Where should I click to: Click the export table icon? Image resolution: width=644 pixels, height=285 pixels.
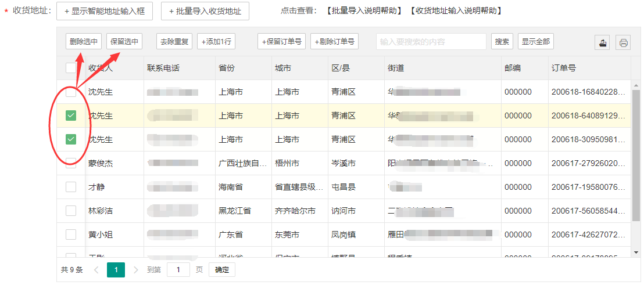[x=602, y=42]
